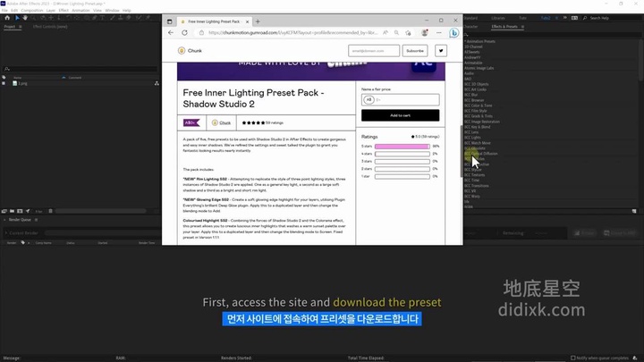Open the Bing sidebar icon in Edge
The height and width of the screenshot is (362, 644).
453,33
